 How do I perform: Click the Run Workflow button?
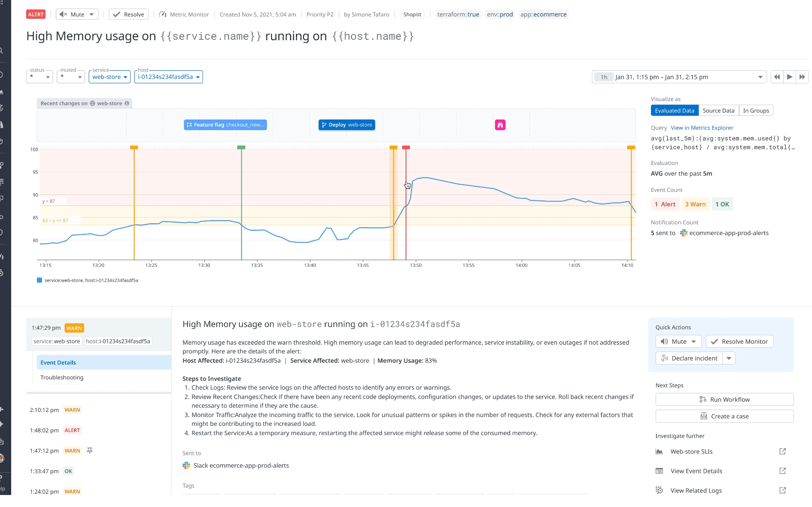724,400
